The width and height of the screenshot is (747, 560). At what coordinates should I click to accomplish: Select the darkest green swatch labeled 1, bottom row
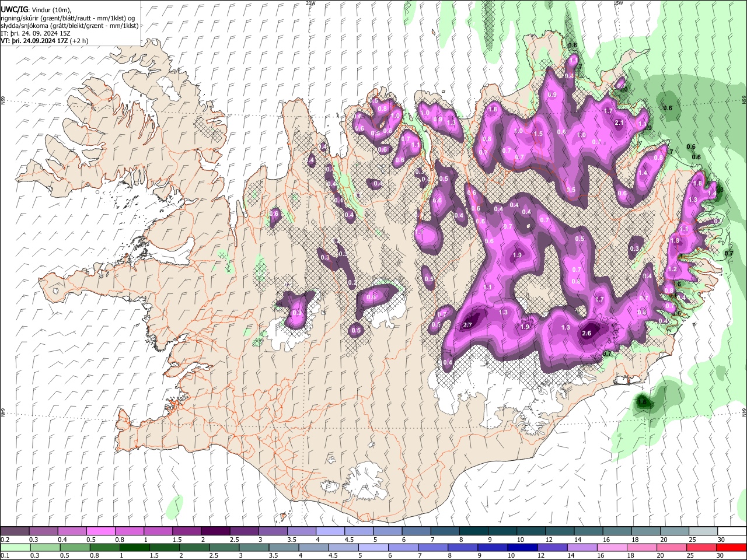[134, 547]
